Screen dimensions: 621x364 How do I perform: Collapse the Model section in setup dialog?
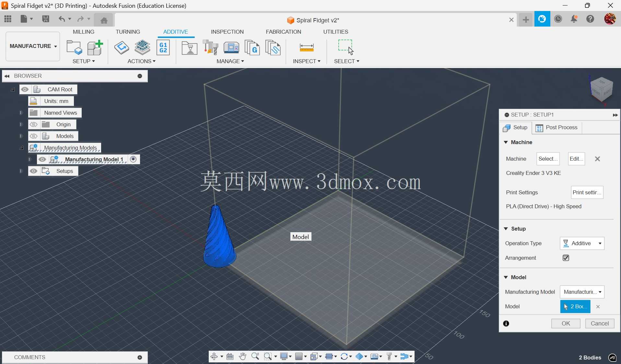(x=506, y=277)
